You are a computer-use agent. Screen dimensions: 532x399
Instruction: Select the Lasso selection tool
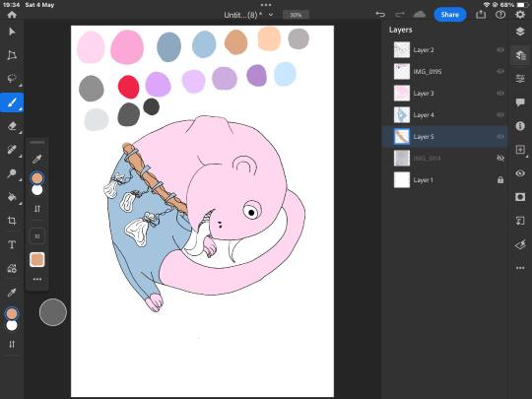pyautogui.click(x=12, y=78)
